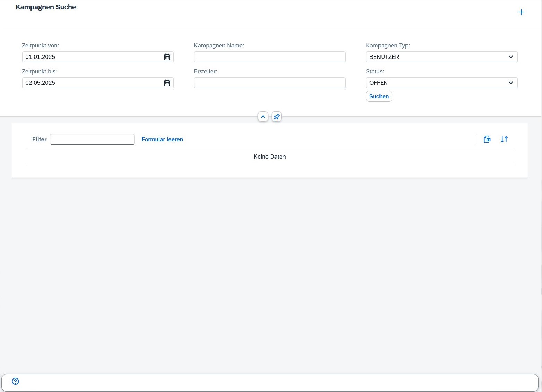542x392 pixels.
Task: Click the plus icon to add a campaign
Action: click(x=521, y=12)
